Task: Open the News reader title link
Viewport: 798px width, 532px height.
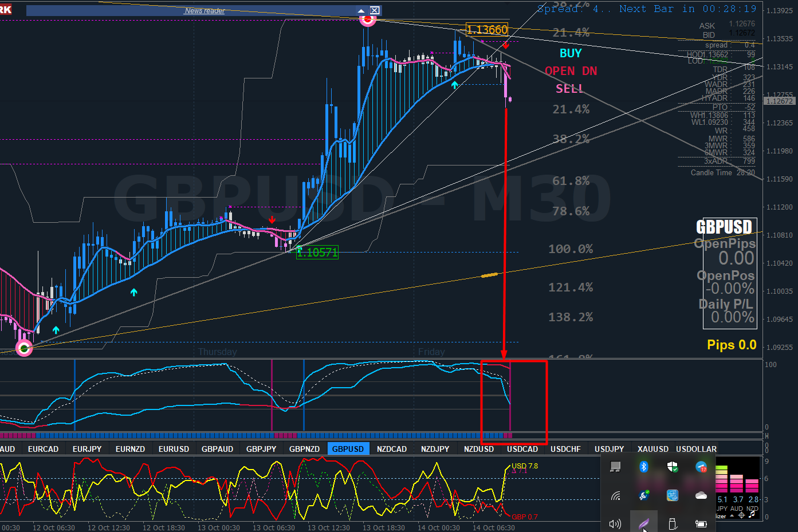Action: [x=205, y=11]
